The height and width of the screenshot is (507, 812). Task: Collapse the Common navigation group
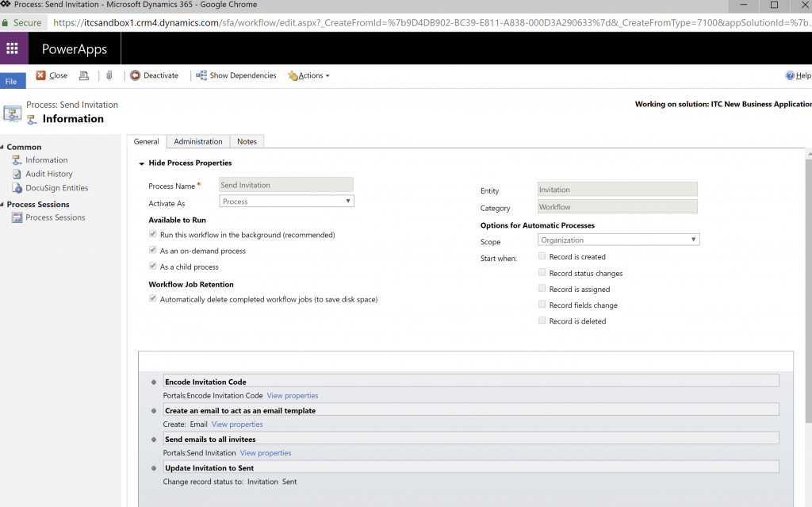coord(2,148)
